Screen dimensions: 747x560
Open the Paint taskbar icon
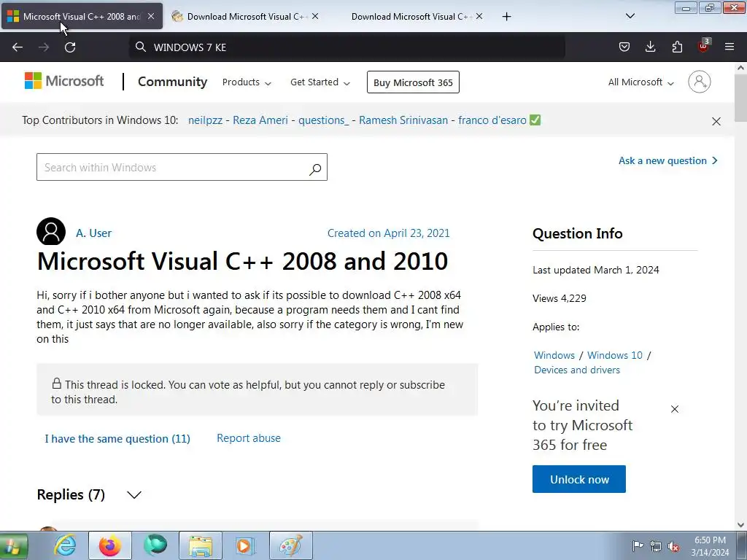click(291, 545)
